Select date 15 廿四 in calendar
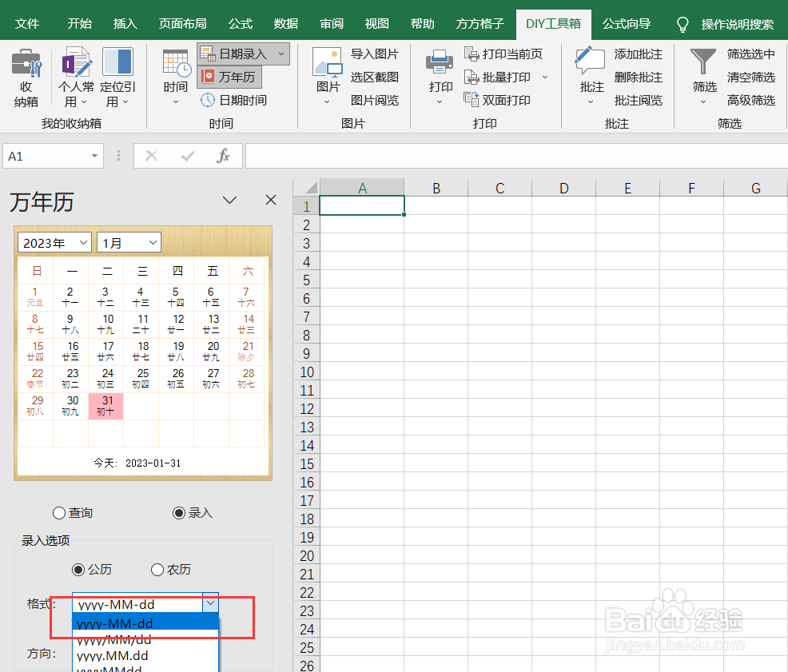Viewport: 788px width, 672px height. (x=35, y=352)
